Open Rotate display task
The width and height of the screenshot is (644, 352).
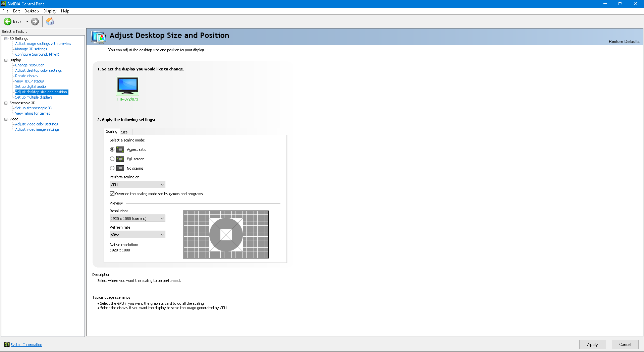point(27,76)
